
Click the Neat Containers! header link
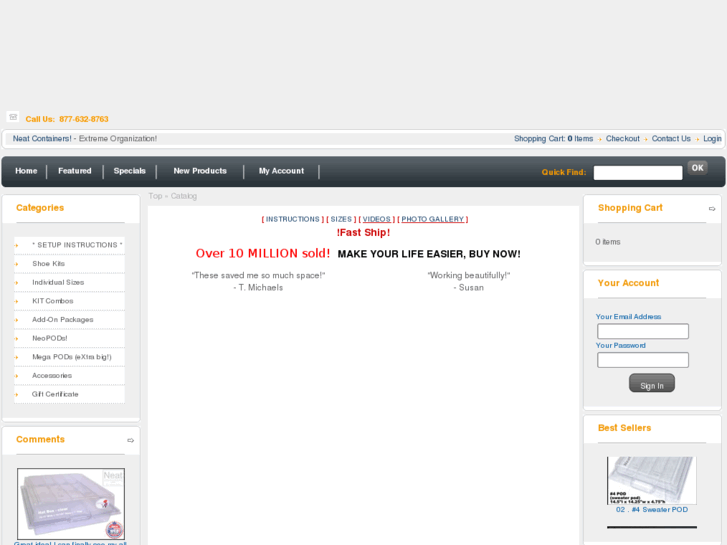coord(42,139)
